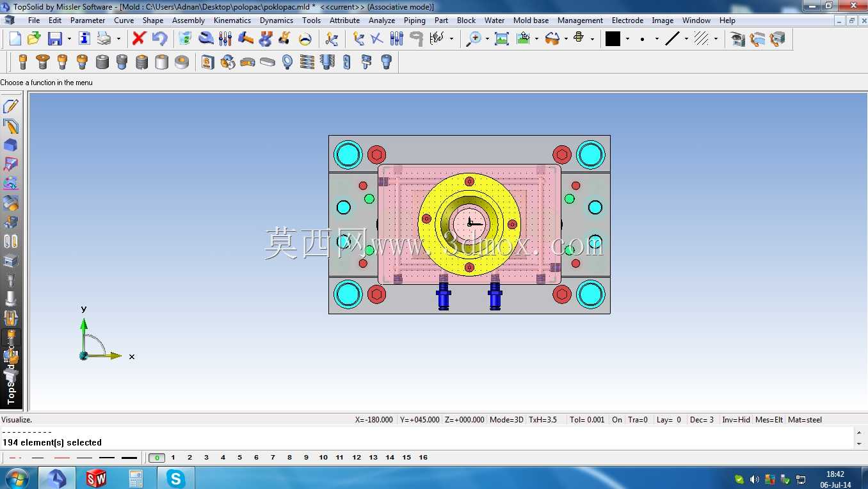Toggle the Inv=Hid status bar setting

click(x=736, y=420)
